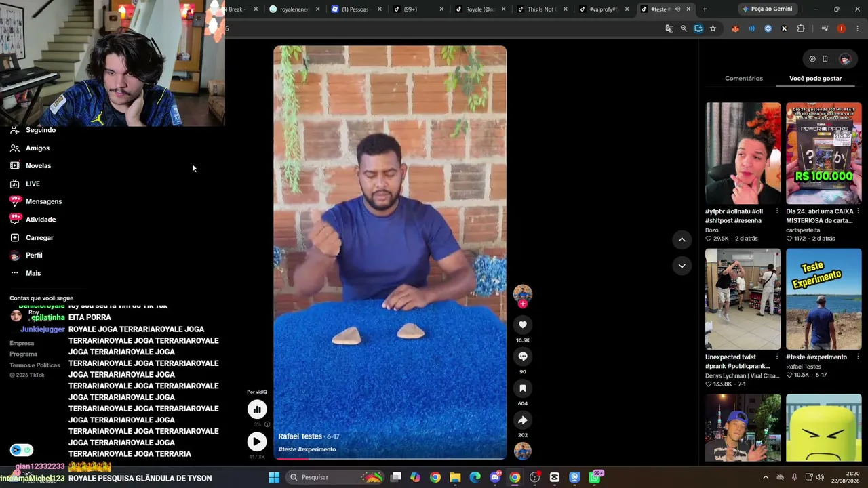Open the profile avatar in top right pill

[844, 59]
